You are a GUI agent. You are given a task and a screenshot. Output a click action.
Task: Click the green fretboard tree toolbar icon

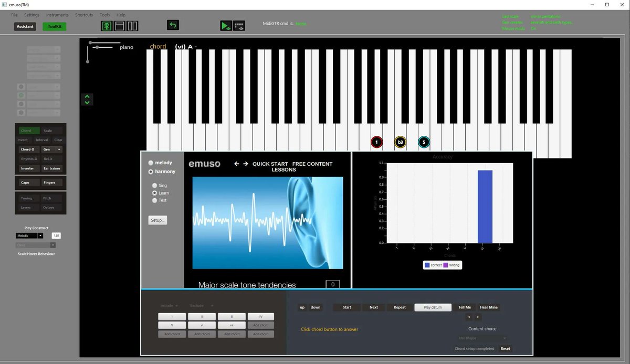pyautogui.click(x=107, y=26)
